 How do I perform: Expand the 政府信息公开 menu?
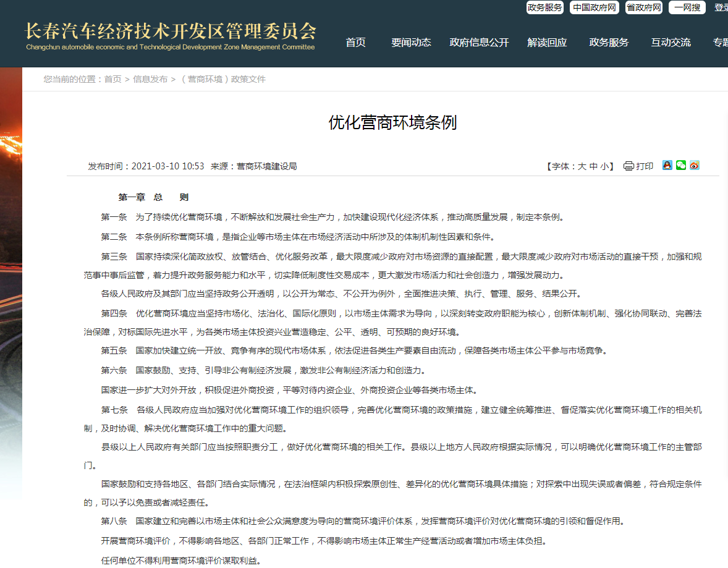[479, 42]
